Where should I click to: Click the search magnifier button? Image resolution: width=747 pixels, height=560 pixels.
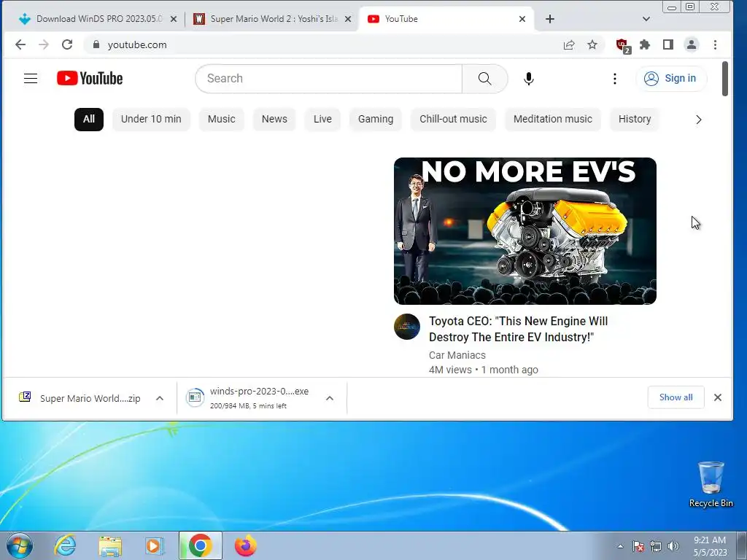[x=484, y=79]
